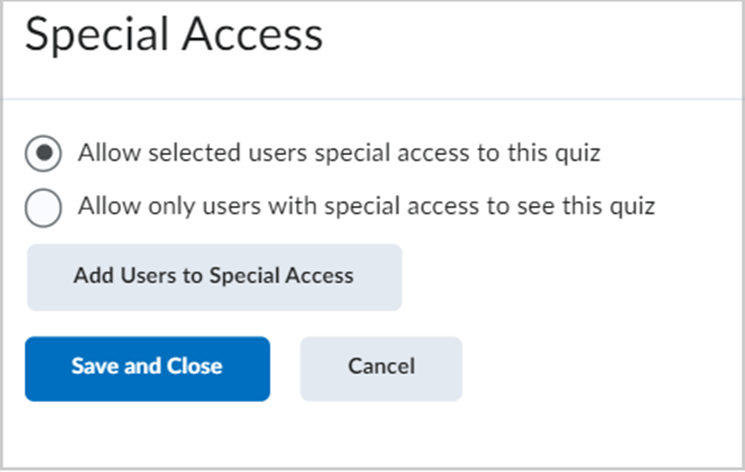
Task: Open the user picker via Add Users button
Action: [214, 277]
